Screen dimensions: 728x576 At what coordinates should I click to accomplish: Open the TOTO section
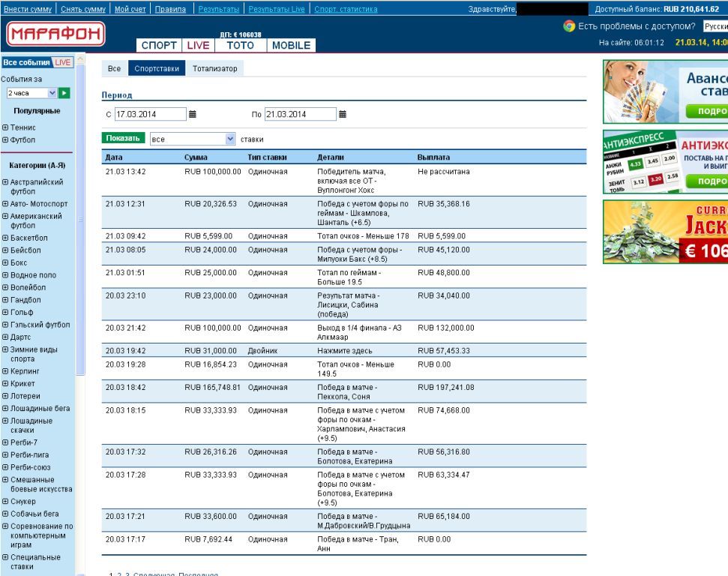coord(241,45)
